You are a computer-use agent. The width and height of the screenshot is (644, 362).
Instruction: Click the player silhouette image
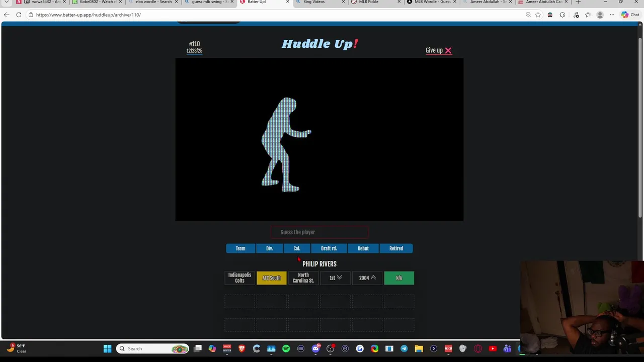[286, 145]
